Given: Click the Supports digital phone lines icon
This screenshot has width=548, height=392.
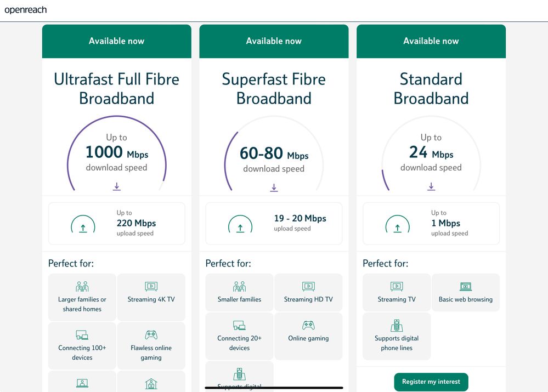Looking at the screenshot, I should point(397,325).
